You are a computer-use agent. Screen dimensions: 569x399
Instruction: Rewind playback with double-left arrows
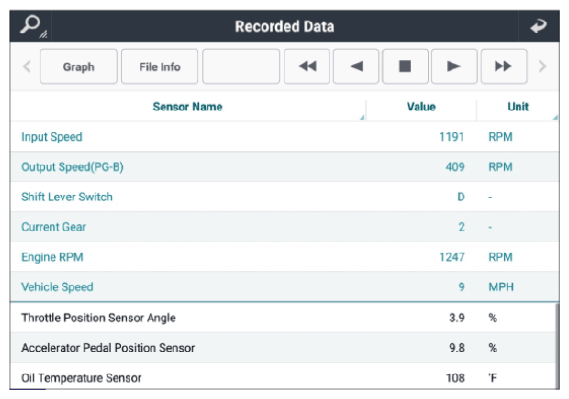[x=307, y=67]
